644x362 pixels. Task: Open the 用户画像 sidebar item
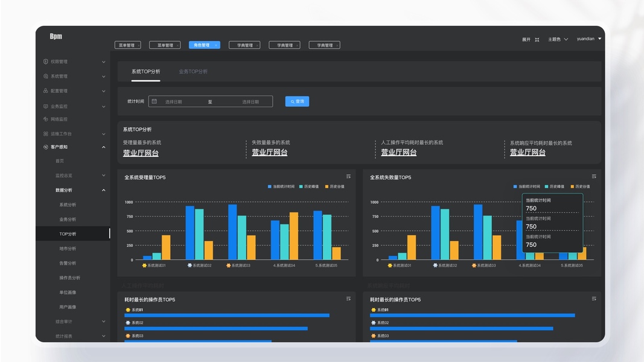pos(68,307)
